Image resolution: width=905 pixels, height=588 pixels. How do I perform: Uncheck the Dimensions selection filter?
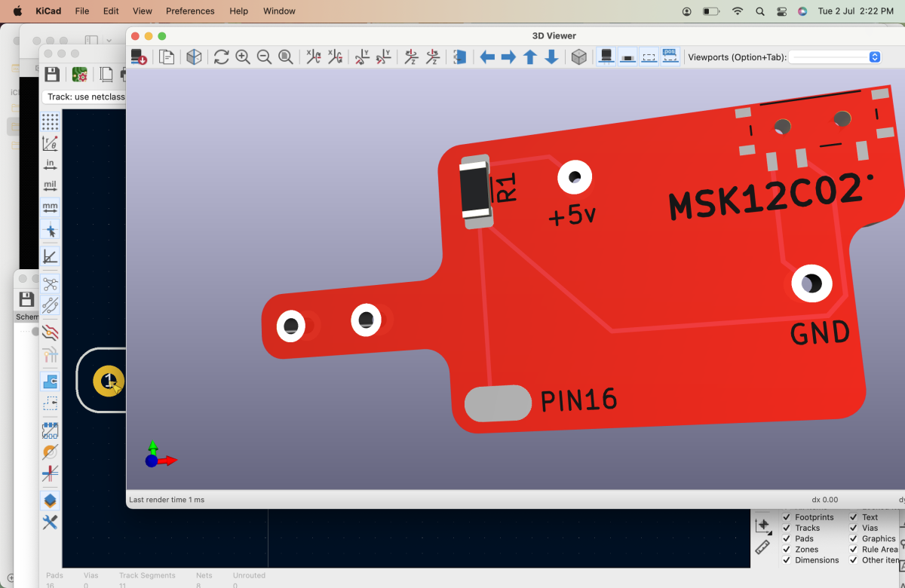coord(787,560)
